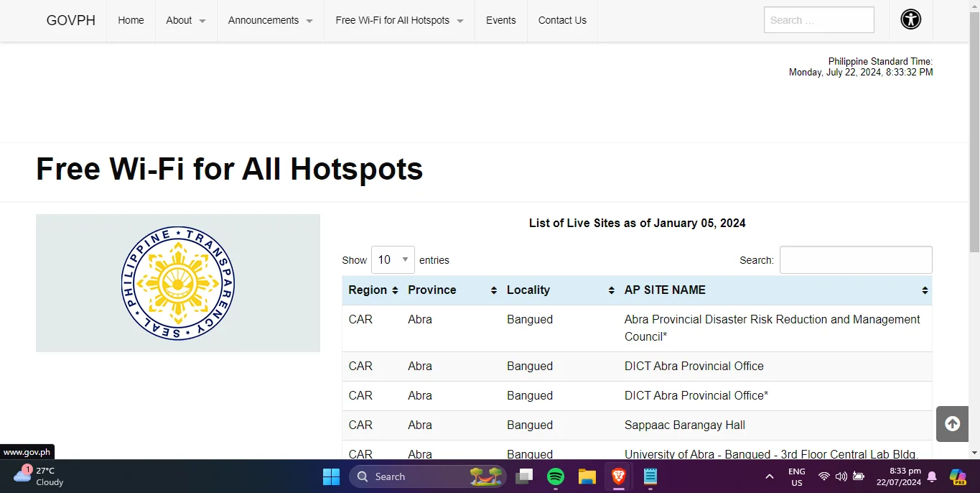This screenshot has width=980, height=493.
Task: Sort table by AP SITE NAME column
Action: pyautogui.click(x=775, y=290)
